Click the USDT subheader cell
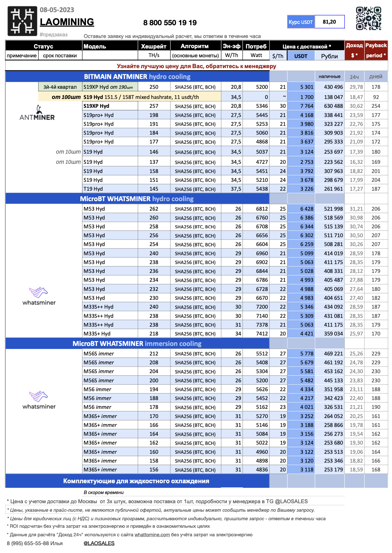This screenshot has height=553, width=392. tap(301, 56)
